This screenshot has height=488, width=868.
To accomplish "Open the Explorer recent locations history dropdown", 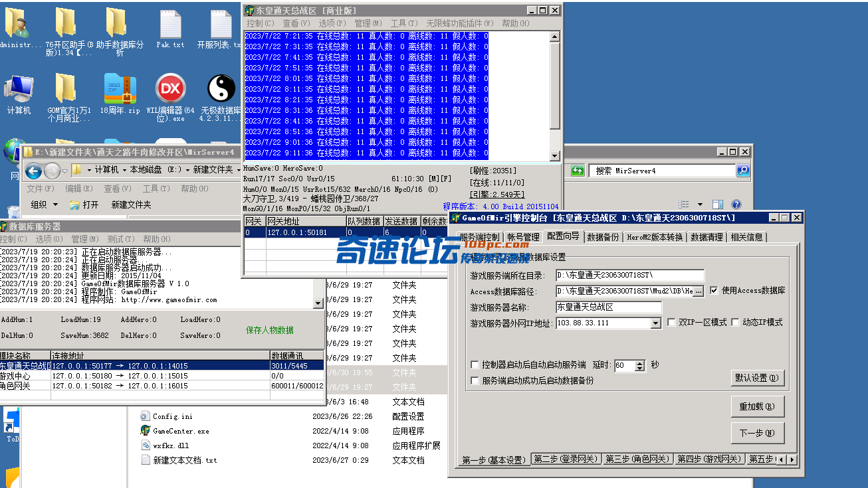I will [x=64, y=171].
